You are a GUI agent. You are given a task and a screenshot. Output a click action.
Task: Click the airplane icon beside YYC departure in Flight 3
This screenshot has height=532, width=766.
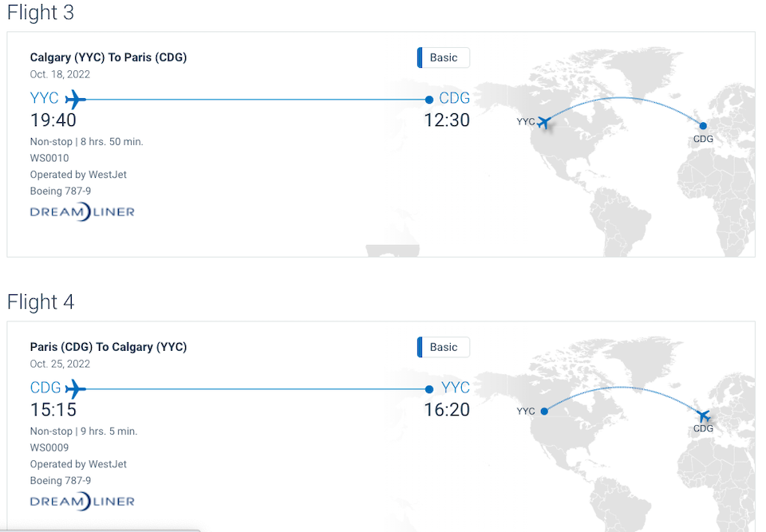point(75,100)
